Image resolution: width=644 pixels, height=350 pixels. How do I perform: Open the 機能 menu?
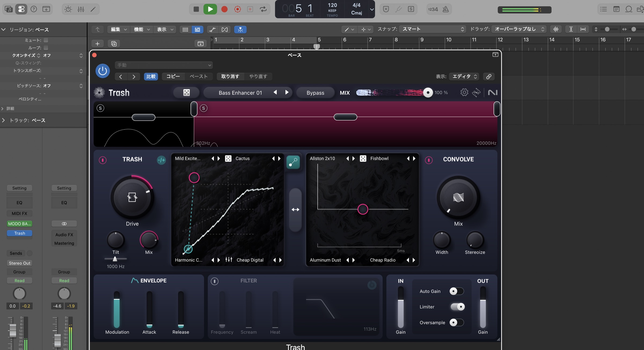point(141,30)
